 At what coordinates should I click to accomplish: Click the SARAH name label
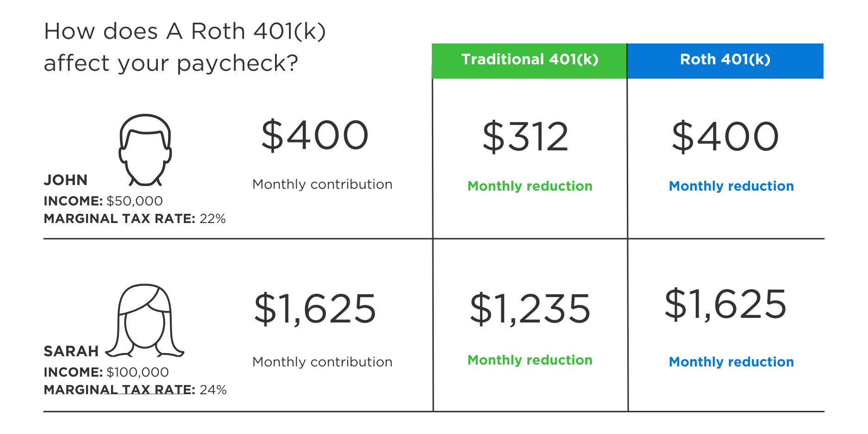71,351
